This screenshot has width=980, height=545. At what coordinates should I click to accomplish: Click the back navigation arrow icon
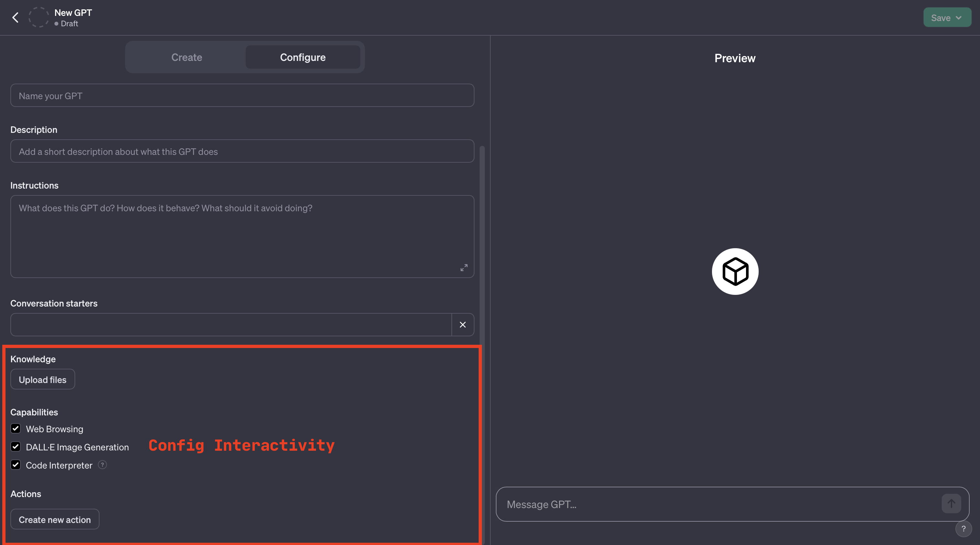(x=16, y=16)
